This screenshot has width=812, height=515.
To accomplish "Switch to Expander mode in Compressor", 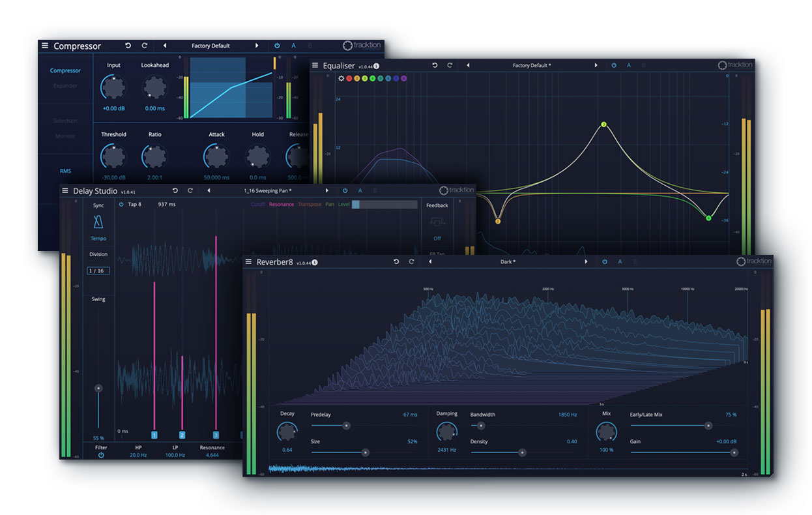I will pos(65,85).
